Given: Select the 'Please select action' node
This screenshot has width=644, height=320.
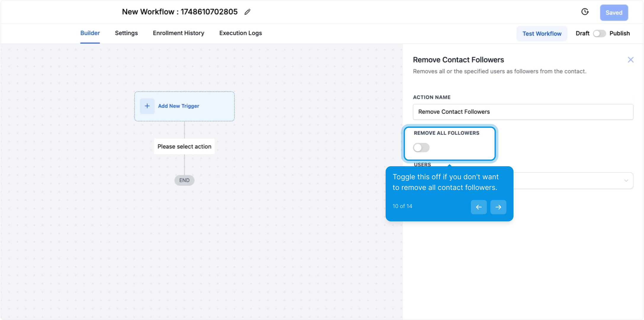Looking at the screenshot, I should coord(184,146).
